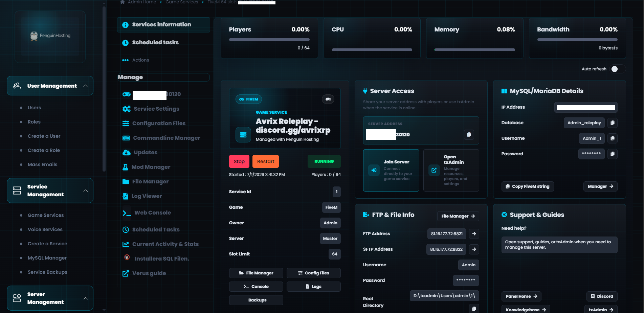This screenshot has width=644, height=313.
Task: Go to Panel Home
Action: 521,296
